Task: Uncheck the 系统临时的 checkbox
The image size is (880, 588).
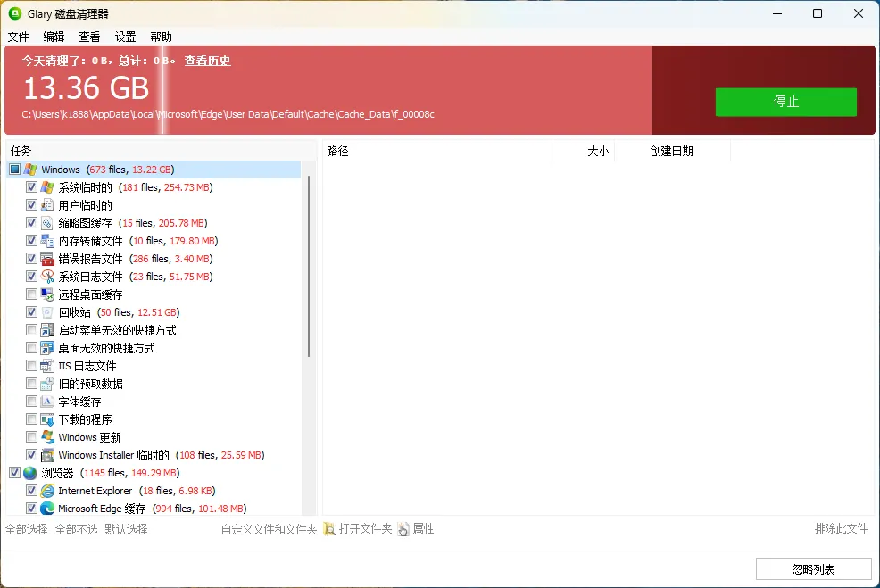Action: pyautogui.click(x=31, y=187)
